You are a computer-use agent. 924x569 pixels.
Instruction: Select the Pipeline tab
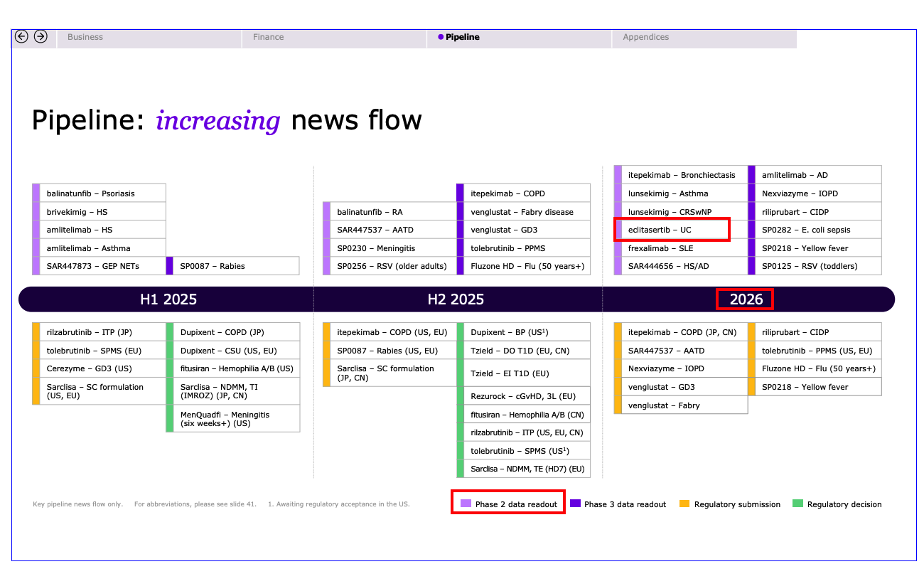pyautogui.click(x=462, y=37)
